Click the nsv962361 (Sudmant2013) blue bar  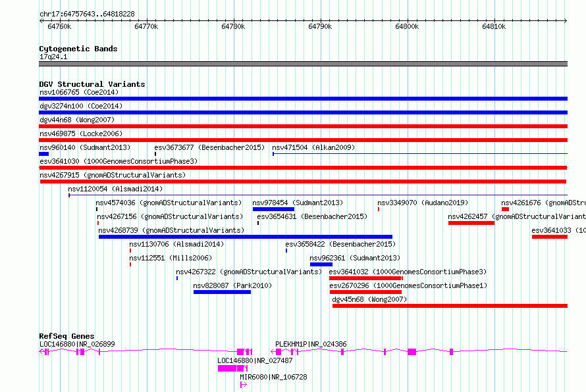(321, 264)
